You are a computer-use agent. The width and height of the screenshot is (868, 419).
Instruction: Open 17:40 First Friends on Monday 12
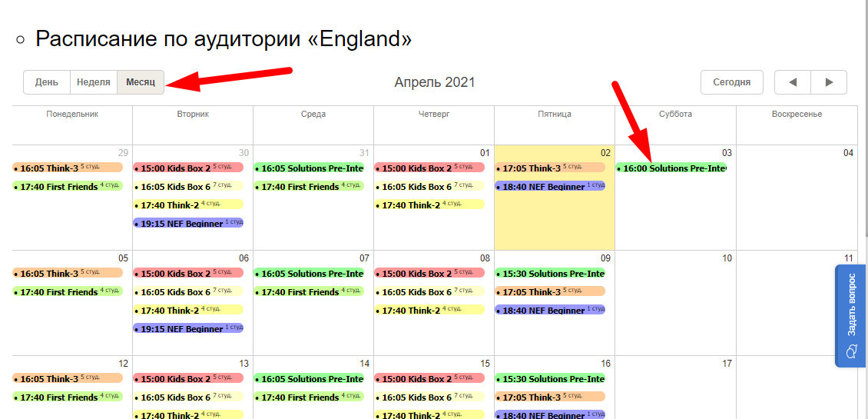pos(68,397)
